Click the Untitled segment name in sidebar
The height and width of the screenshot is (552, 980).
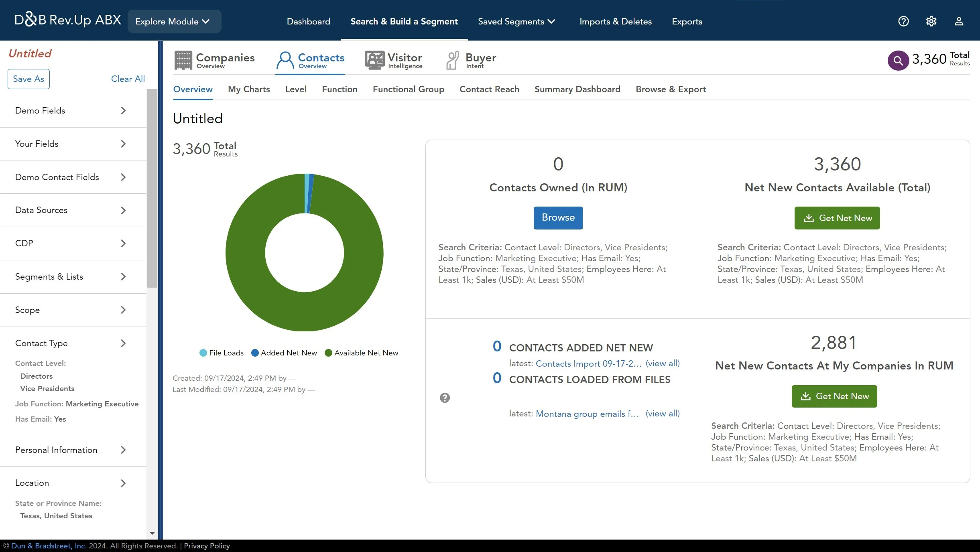[x=30, y=54]
